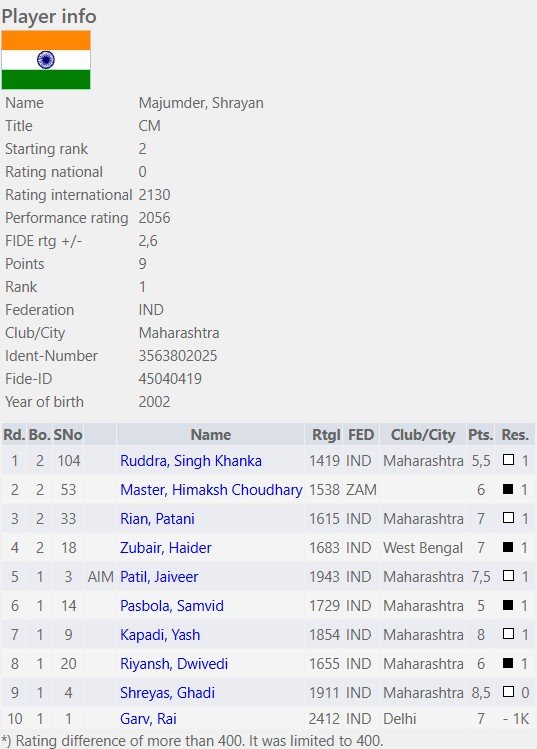Click the Name column header
The image size is (537, 749).
click(x=211, y=435)
